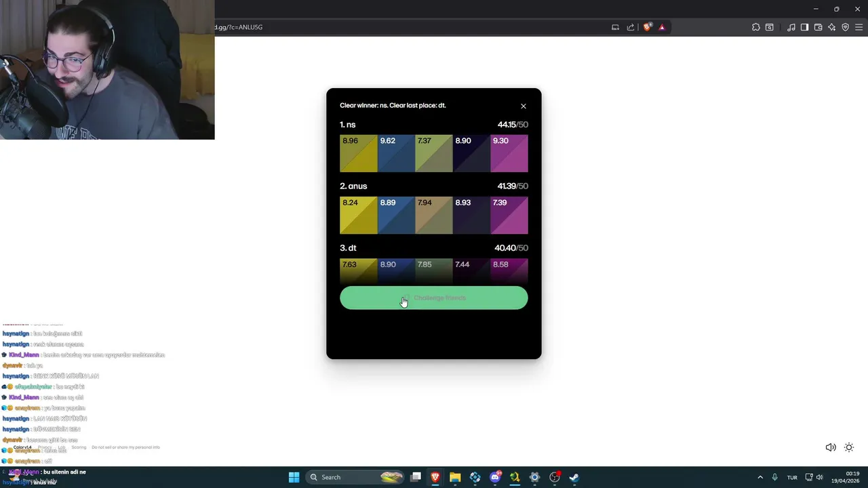Open the Leo AI sparkle icon
Viewport: 868px width, 488px height.
pos(832,27)
